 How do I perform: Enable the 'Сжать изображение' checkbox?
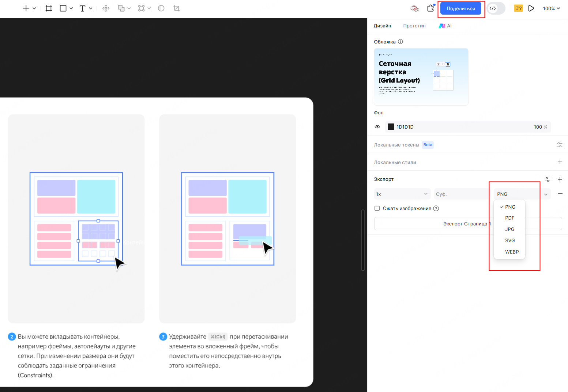coord(377,208)
